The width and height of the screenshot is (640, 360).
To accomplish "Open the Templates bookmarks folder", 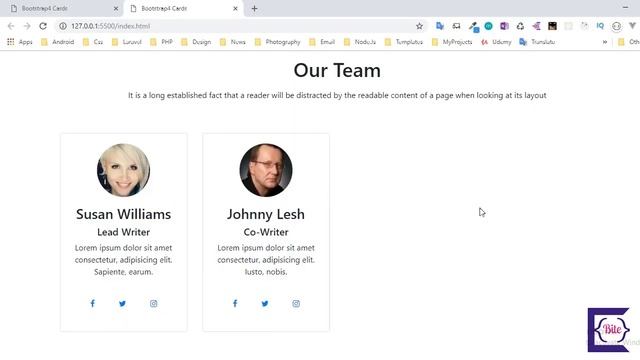I will pyautogui.click(x=404, y=42).
